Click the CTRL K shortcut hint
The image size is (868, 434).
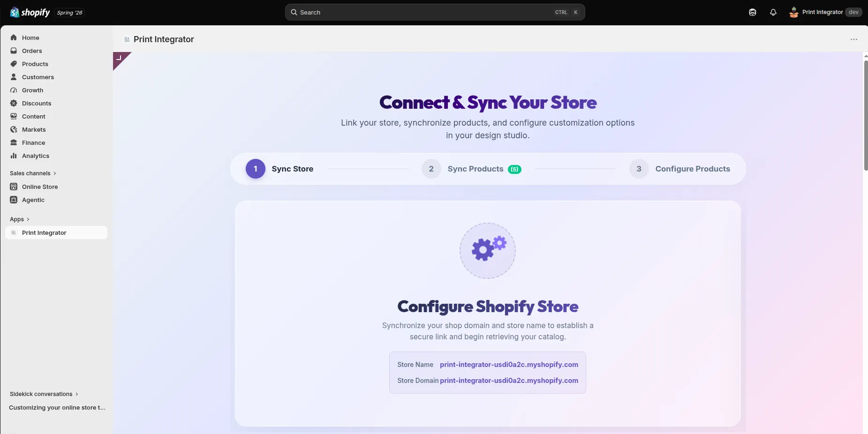[567, 12]
